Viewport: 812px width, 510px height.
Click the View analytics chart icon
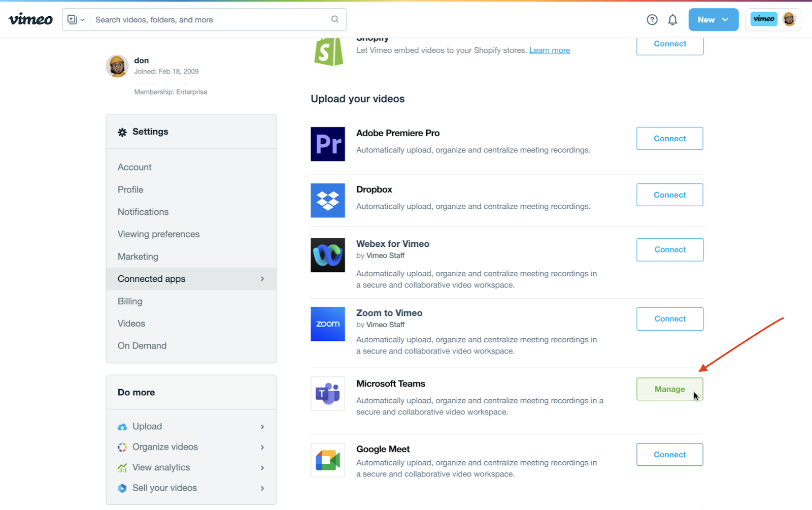pos(122,467)
